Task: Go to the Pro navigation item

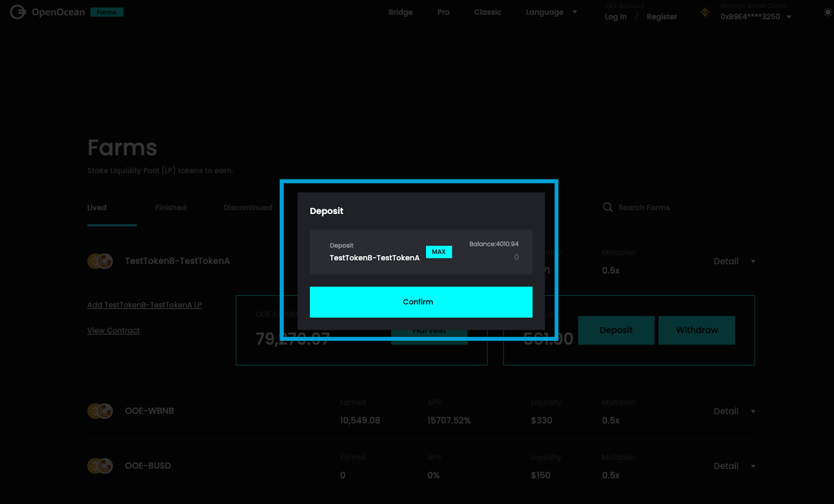Action: tap(444, 12)
